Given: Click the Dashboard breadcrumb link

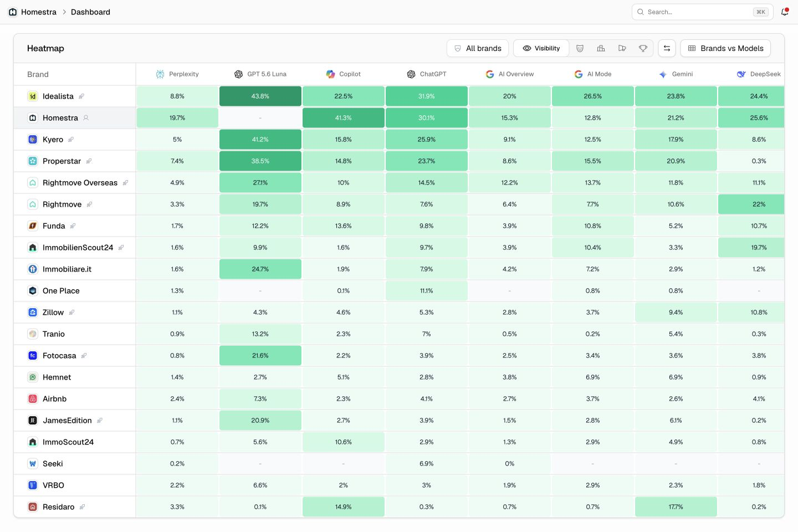Looking at the screenshot, I should [x=90, y=12].
